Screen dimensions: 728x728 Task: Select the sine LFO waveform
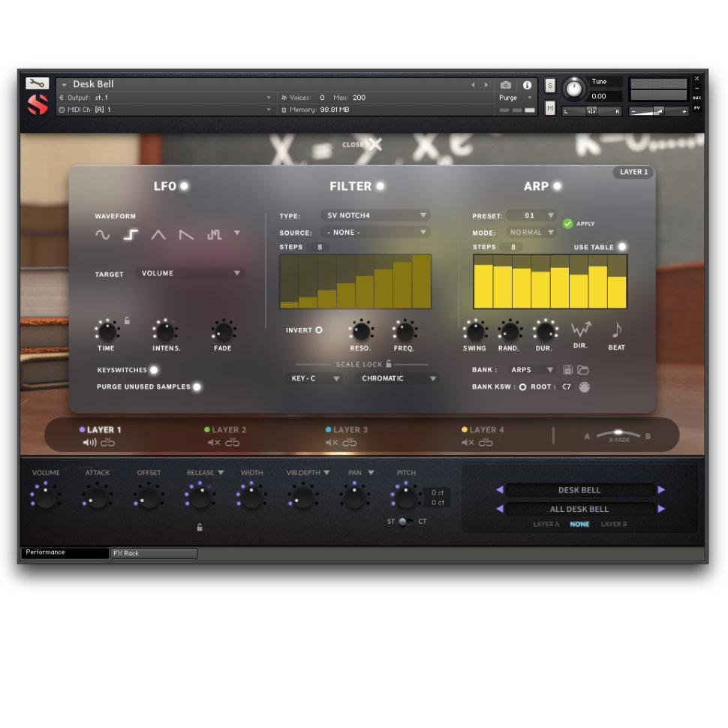point(102,235)
